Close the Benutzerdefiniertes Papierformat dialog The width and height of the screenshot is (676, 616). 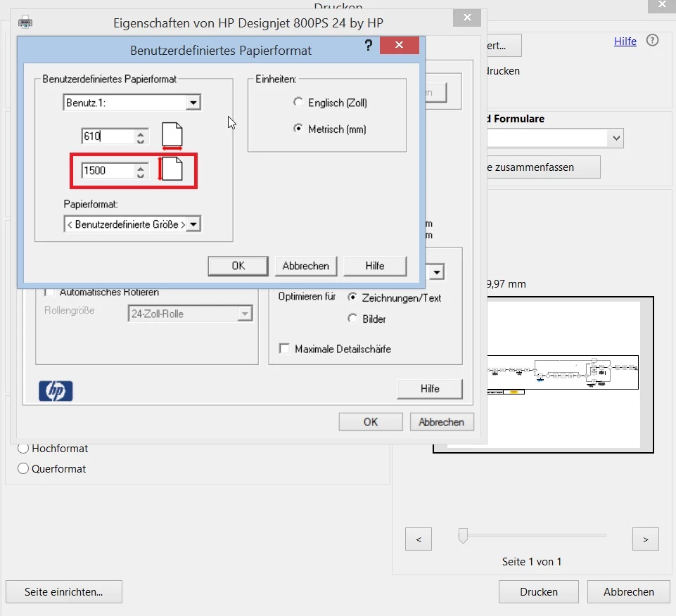400,45
